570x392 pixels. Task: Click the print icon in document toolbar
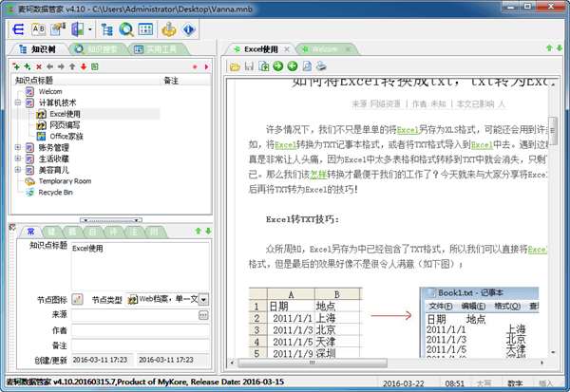tap(321, 65)
